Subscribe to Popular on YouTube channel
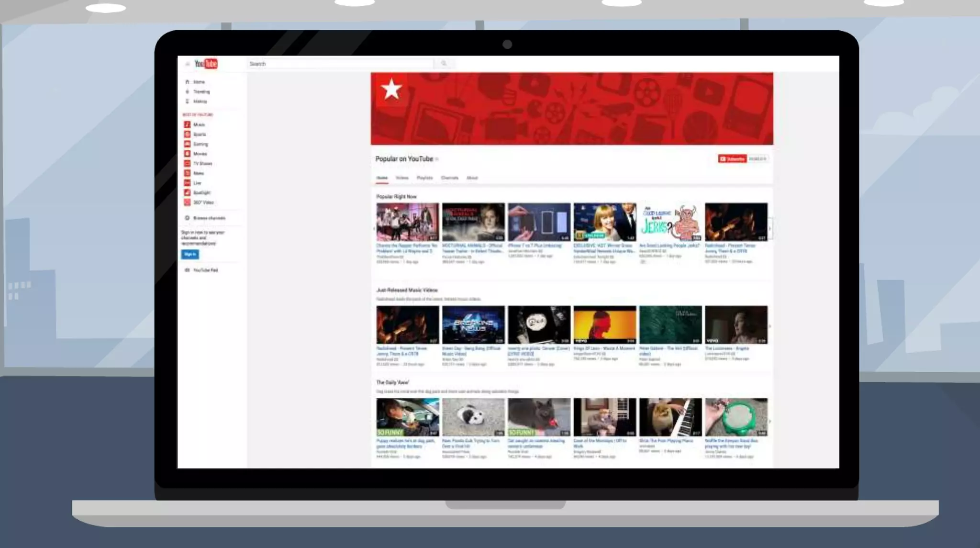 point(732,159)
